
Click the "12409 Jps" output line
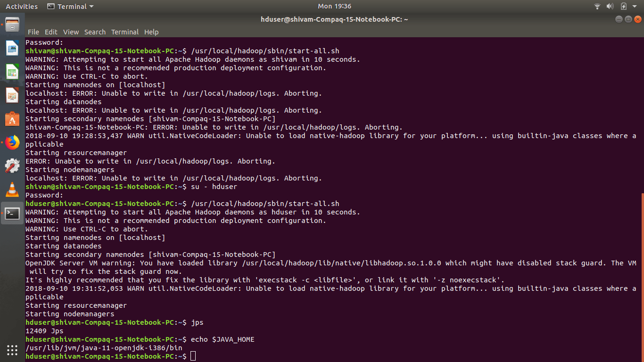coord(44,331)
